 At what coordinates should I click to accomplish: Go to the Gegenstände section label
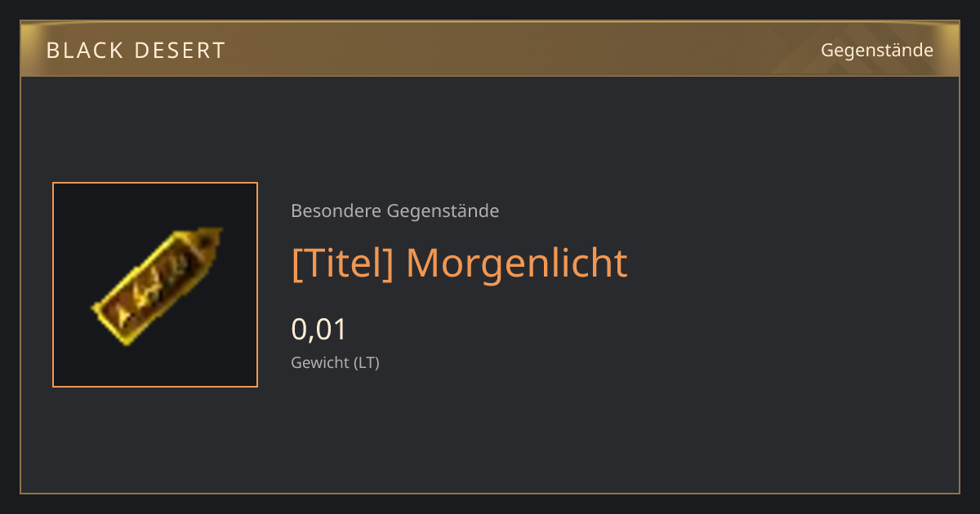tap(877, 51)
